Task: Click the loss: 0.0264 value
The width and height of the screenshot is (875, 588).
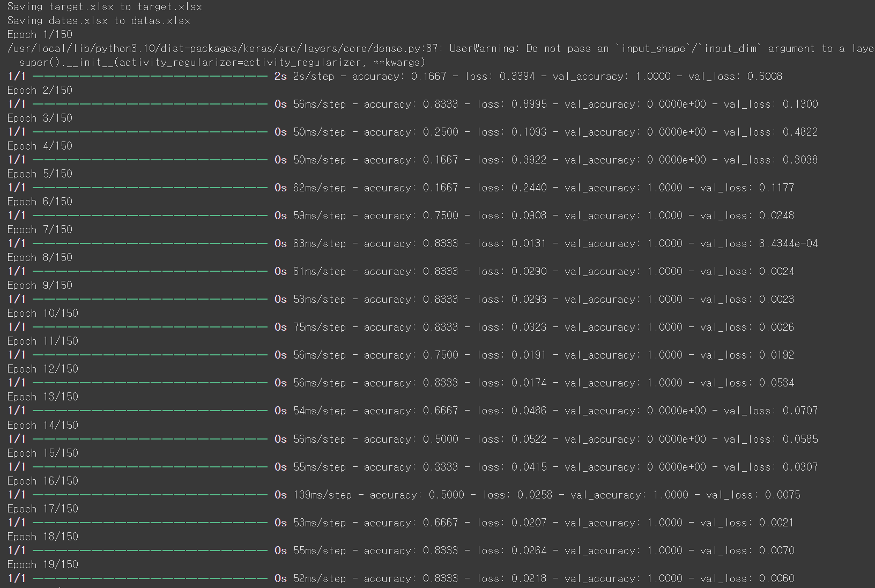Action: click(512, 550)
